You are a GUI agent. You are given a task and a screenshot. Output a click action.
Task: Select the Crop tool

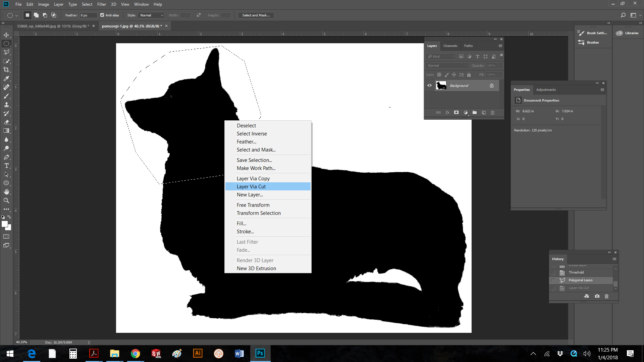coord(6,70)
